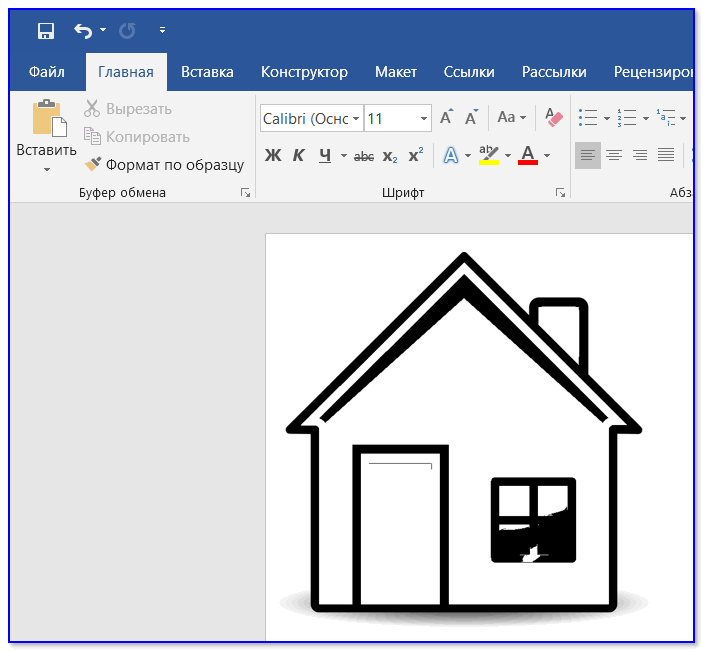Open the Файл menu tab
The height and width of the screenshot is (651, 703).
pos(47,72)
